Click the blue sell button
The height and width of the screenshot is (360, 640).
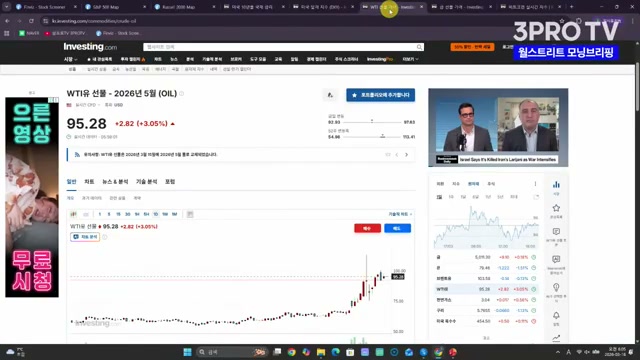[397, 228]
